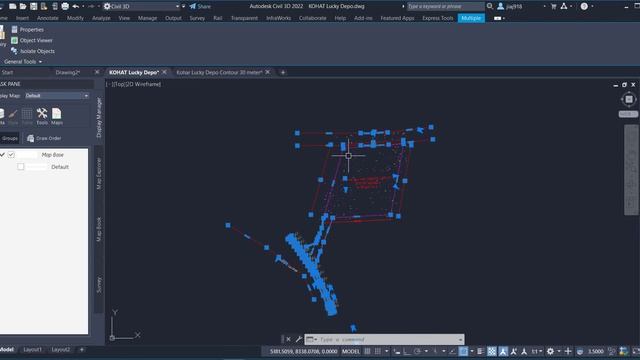This screenshot has height=360, width=640.
Task: Select the highlighted Multiple contextual tab
Action: (x=471, y=18)
